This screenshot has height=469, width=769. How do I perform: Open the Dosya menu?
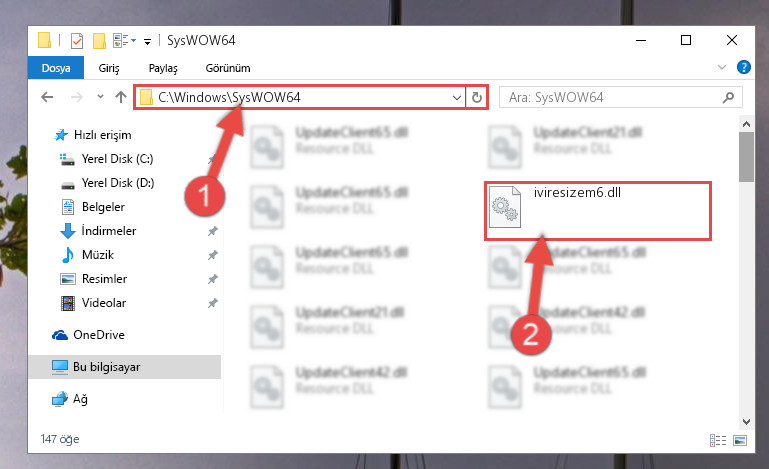point(56,68)
